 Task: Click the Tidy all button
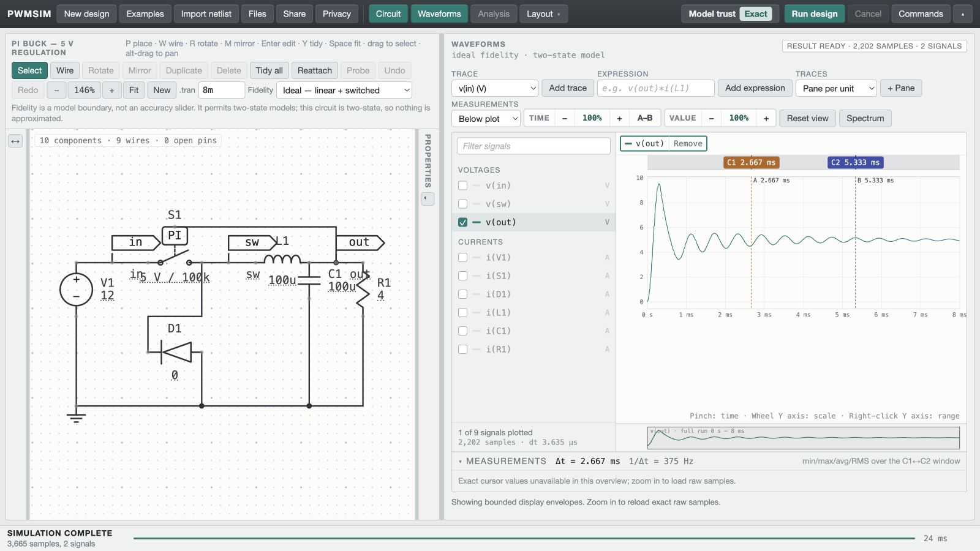click(269, 70)
